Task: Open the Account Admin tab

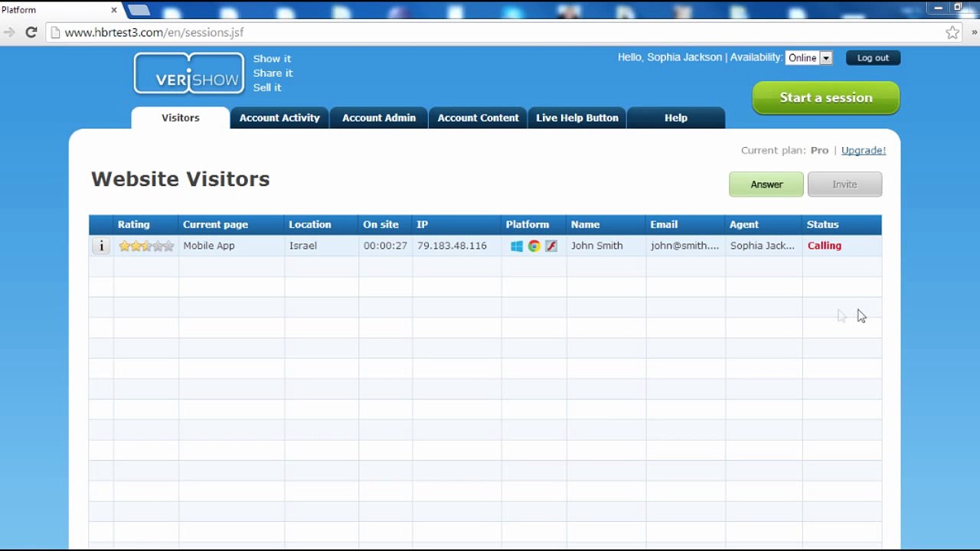Action: 379,118
